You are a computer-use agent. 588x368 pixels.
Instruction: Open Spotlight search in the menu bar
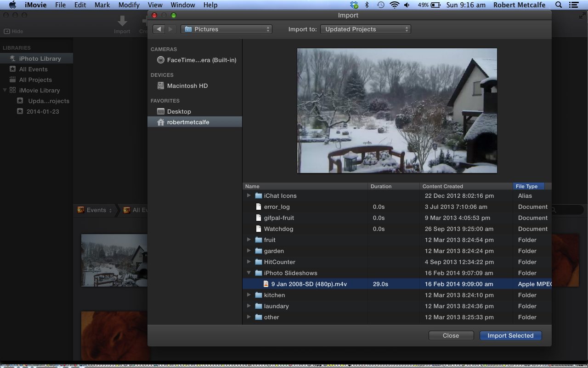click(x=559, y=5)
